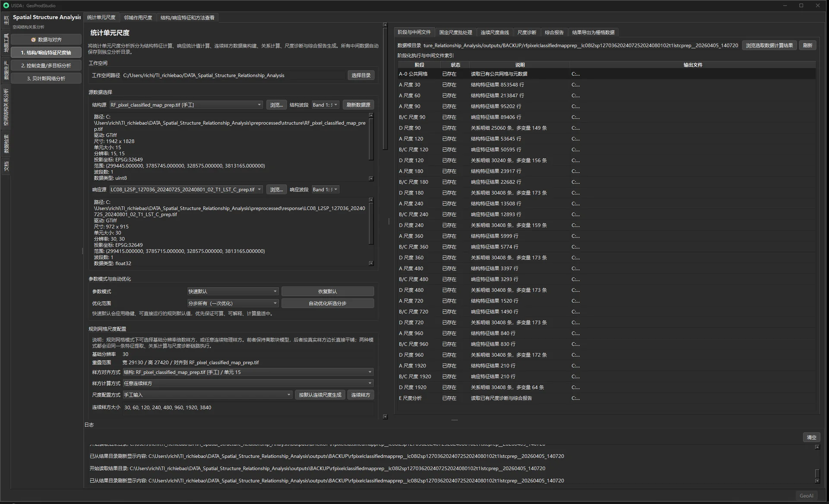Open the 邻域作用尺度 tab
Image resolution: width=829 pixels, height=504 pixels.
click(138, 18)
